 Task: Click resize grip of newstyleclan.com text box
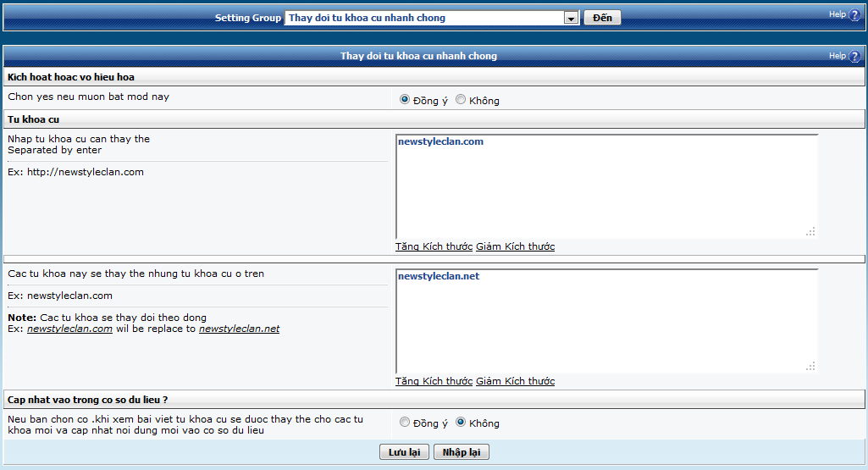pos(810,231)
